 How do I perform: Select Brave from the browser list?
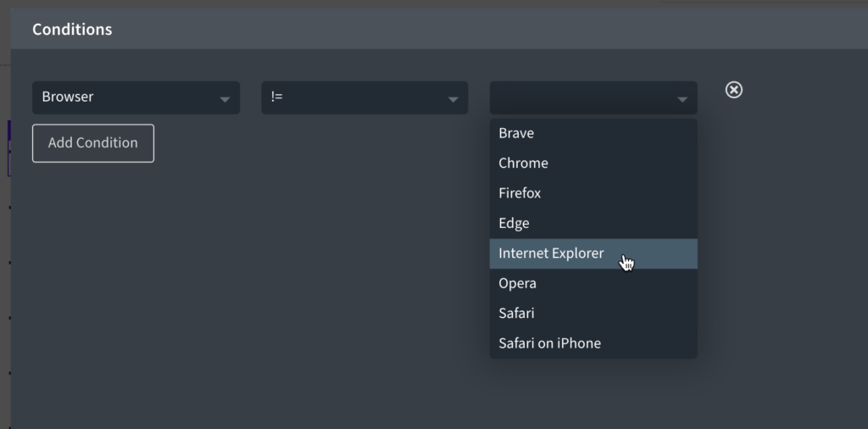point(593,133)
